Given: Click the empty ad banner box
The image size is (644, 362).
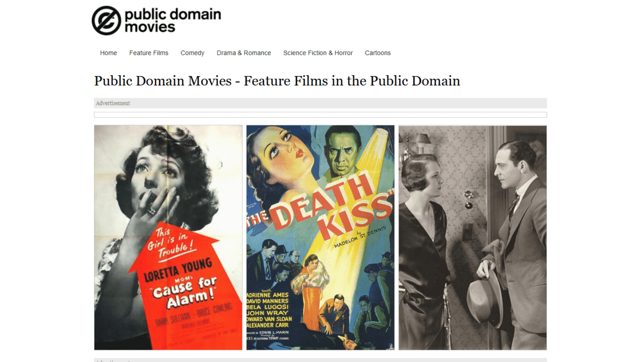Looking at the screenshot, I should coord(320,115).
